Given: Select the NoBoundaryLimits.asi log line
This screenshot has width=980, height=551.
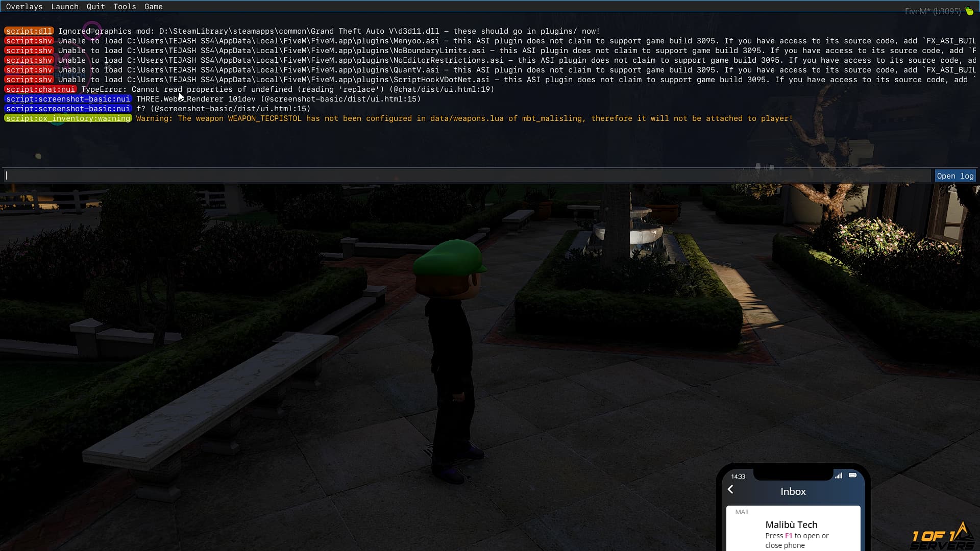Looking at the screenshot, I should [x=517, y=51].
